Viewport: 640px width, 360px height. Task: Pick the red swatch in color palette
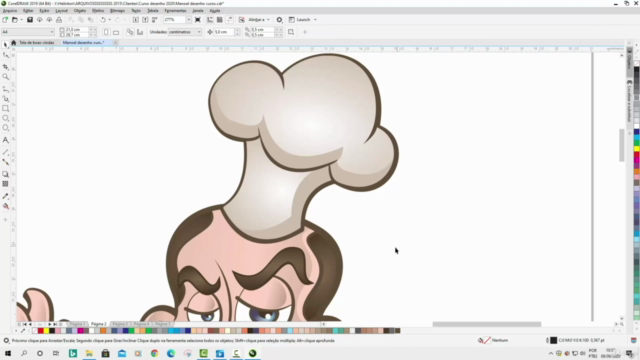pos(40,331)
